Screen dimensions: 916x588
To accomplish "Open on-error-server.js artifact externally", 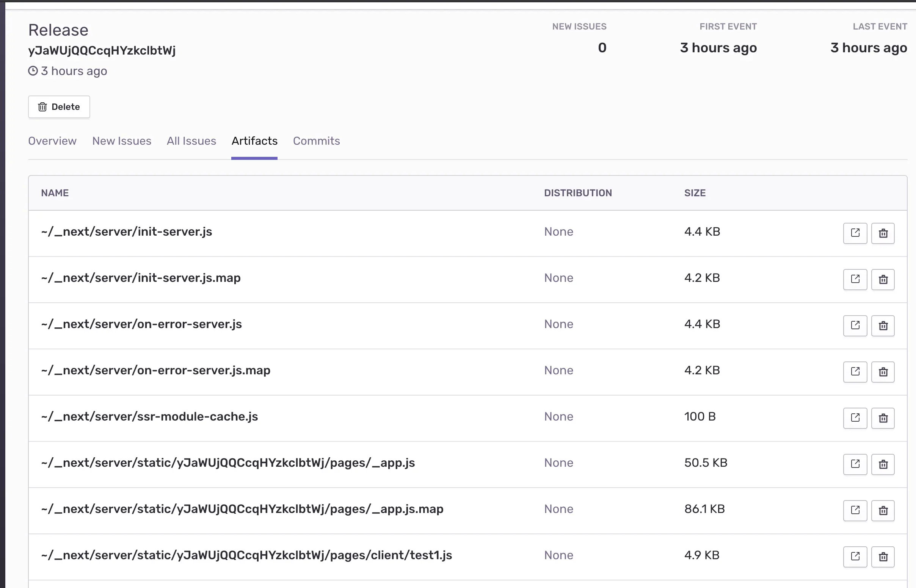I will pos(855,325).
